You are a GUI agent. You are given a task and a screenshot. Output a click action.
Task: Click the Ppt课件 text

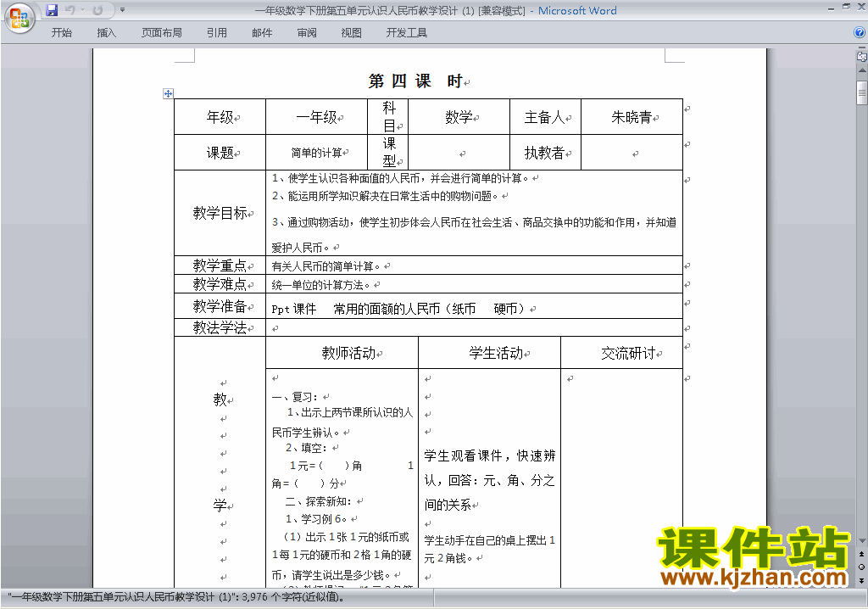pyautogui.click(x=293, y=310)
